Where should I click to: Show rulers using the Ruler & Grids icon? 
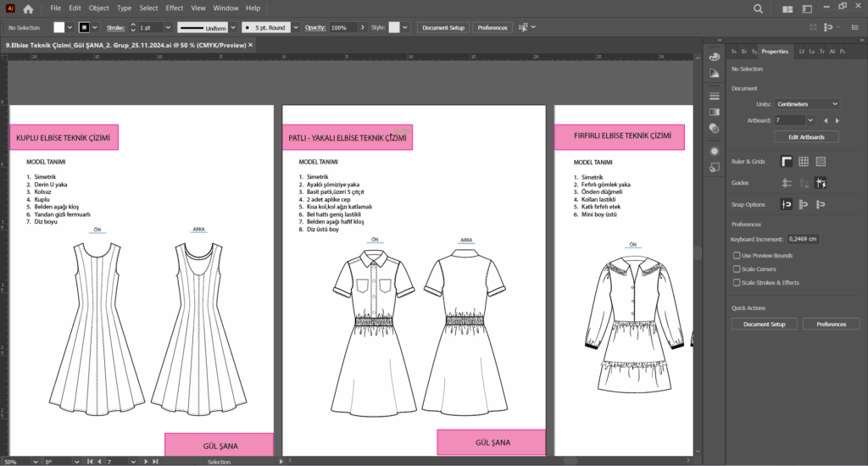click(787, 161)
